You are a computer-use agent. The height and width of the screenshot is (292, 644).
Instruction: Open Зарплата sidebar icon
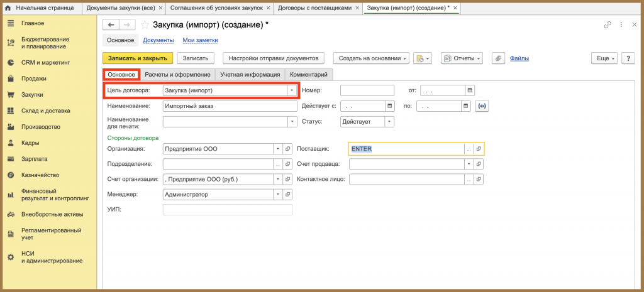[11, 159]
